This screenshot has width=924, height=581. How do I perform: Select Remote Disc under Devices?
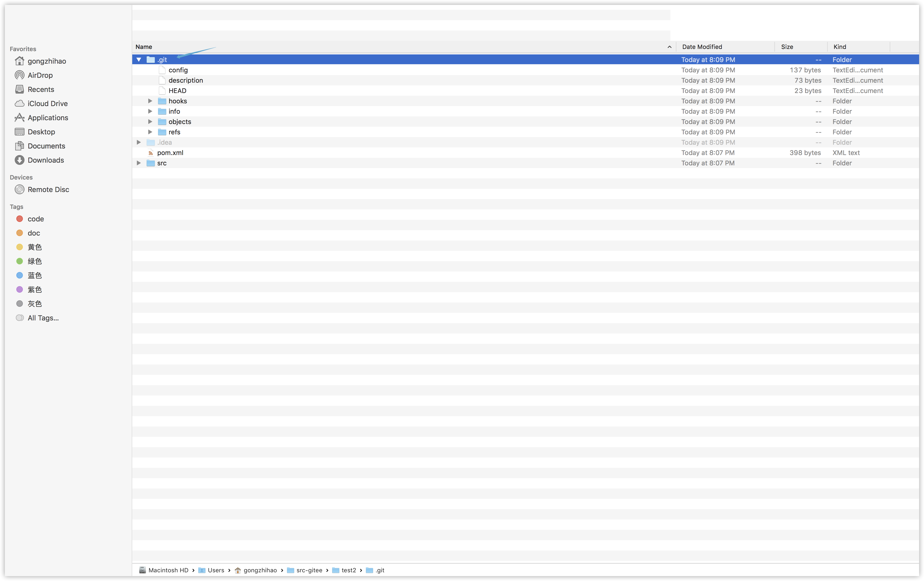pyautogui.click(x=48, y=189)
